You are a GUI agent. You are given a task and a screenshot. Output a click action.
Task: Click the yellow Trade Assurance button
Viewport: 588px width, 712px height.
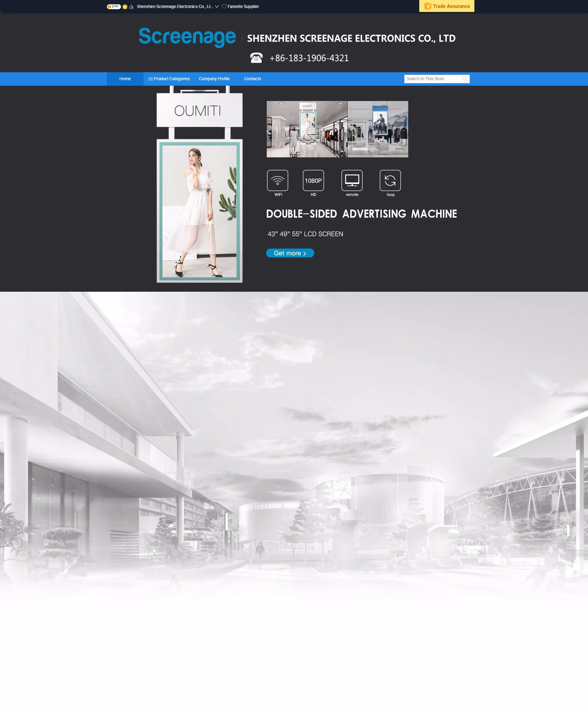point(447,6)
